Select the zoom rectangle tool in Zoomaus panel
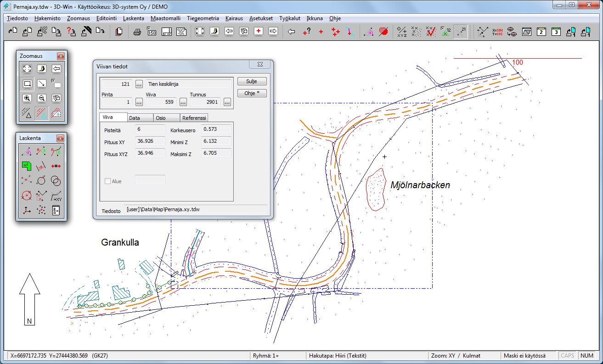 (x=27, y=84)
